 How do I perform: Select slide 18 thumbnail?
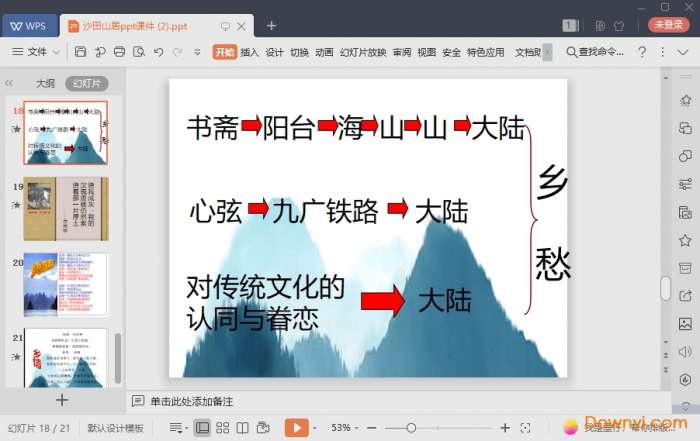(x=66, y=133)
